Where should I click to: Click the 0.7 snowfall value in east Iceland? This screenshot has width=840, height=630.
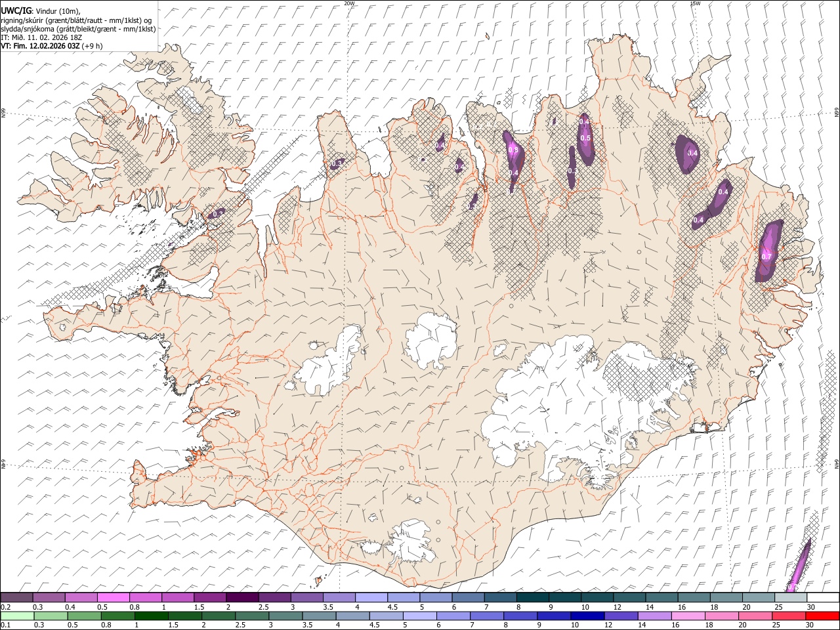pyautogui.click(x=766, y=257)
